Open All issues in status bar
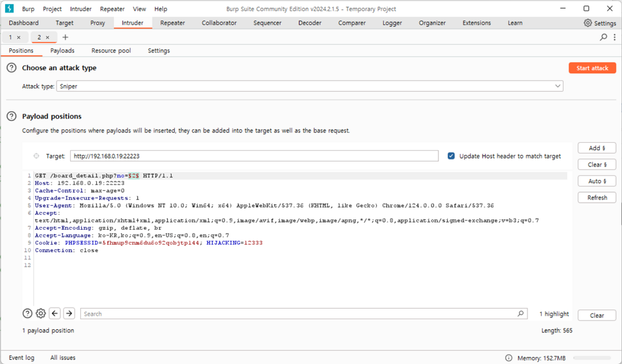This screenshot has width=622, height=364. [63, 358]
